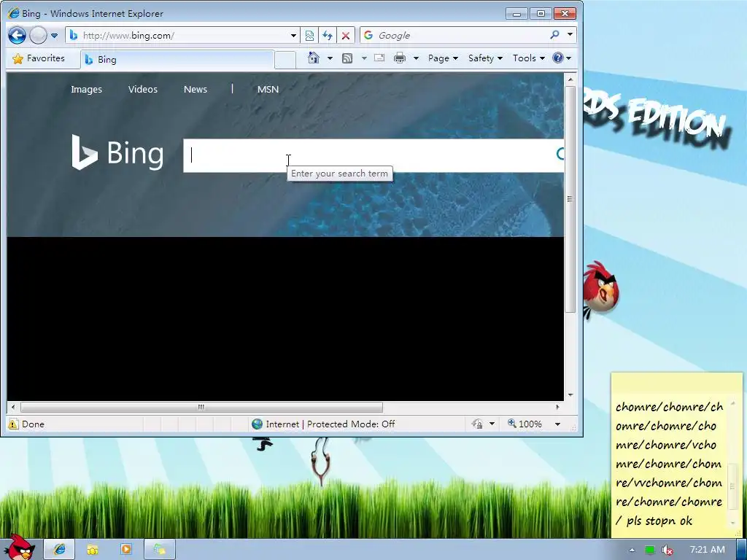The image size is (747, 560).
Task: Click the horizontal scrollbar left arrow
Action: coord(13,407)
